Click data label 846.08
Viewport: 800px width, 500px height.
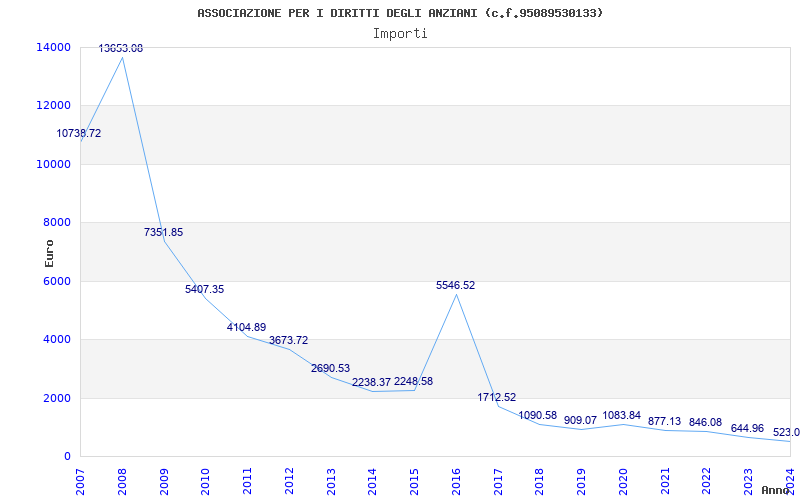tap(706, 423)
